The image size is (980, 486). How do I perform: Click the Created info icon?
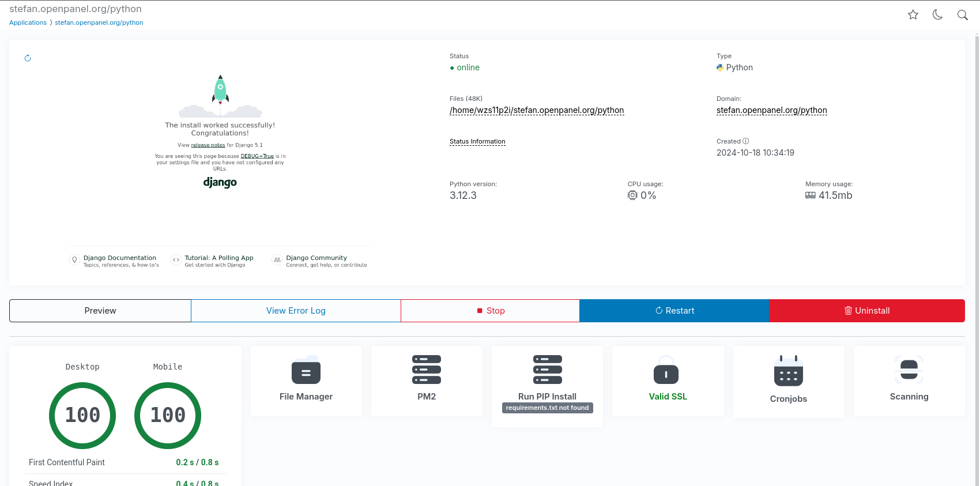(x=746, y=141)
